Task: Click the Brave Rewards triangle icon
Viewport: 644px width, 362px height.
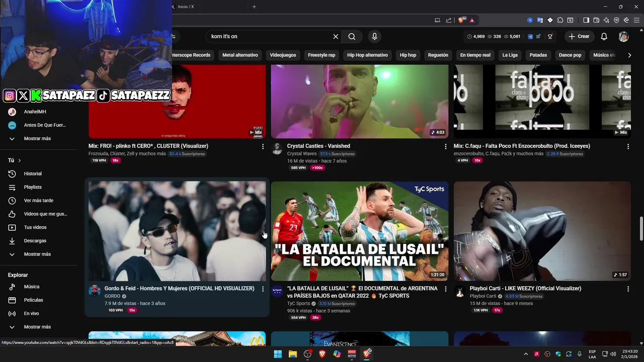Action: tap(472, 20)
